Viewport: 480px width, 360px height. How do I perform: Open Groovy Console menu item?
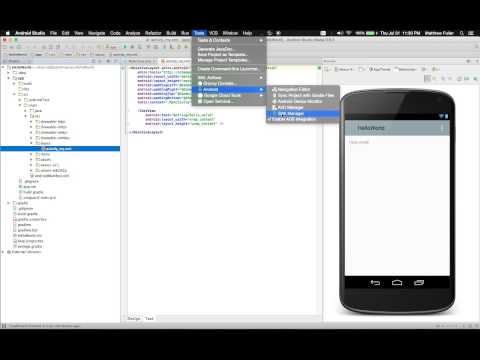click(229, 83)
